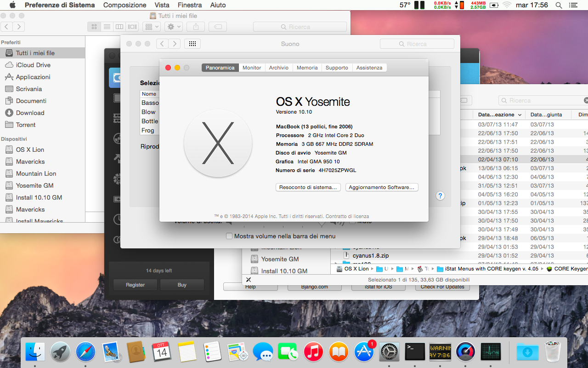Click Wi-Fi status icon in menu bar
The width and height of the screenshot is (588, 368).
(507, 5)
